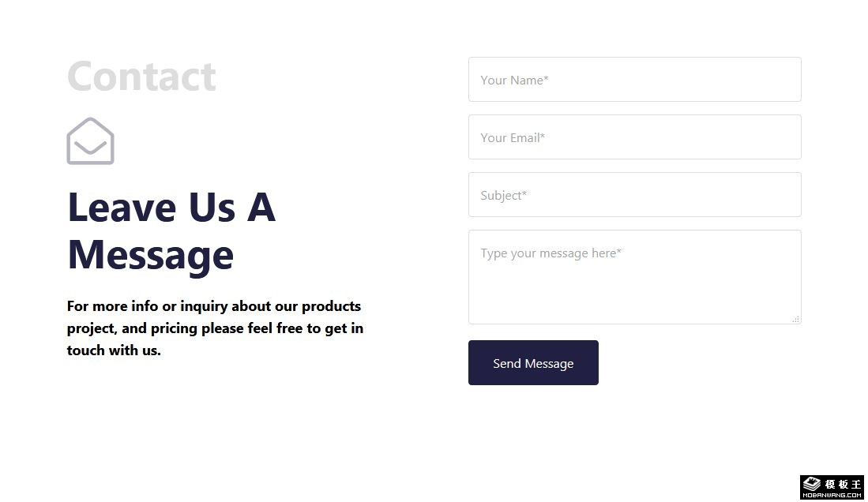Click the 'project, and pricing' text line
Screen dimensions: 868x502
[x=215, y=328]
